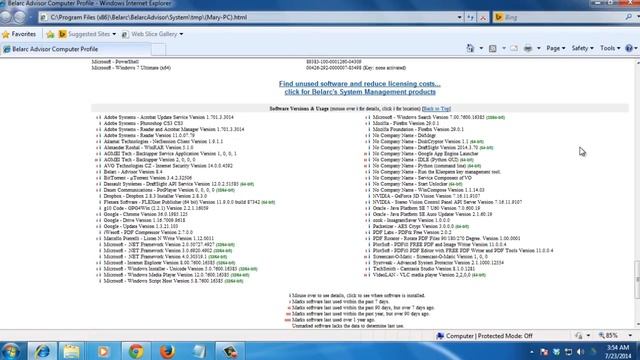Click the Read Mail icon
Screen dimensions: 640x360
point(514,48)
